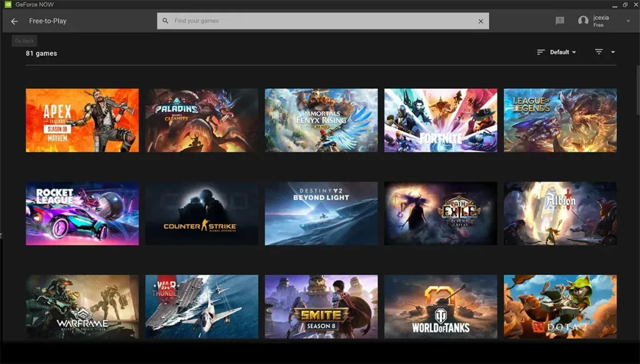The image size is (640, 364).
Task: Open the Apex Legends game tile
Action: [82, 120]
